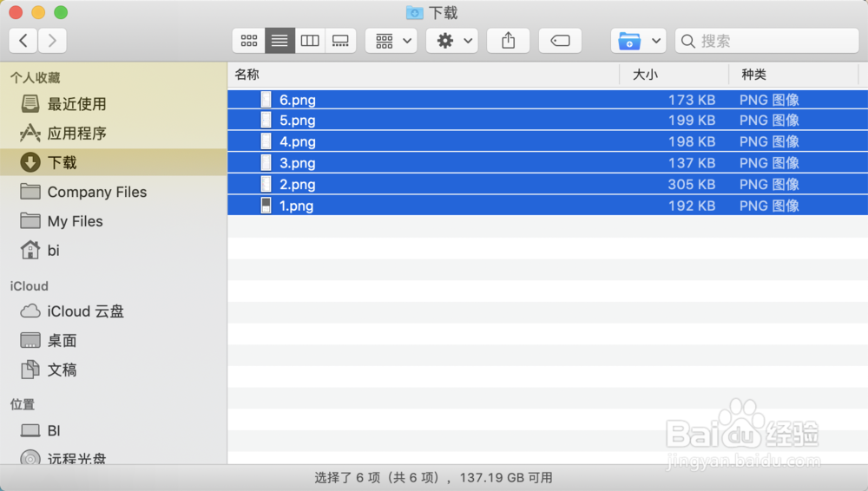The image size is (868, 491).
Task: Open 最近使用 in the sidebar
Action: (x=114, y=103)
